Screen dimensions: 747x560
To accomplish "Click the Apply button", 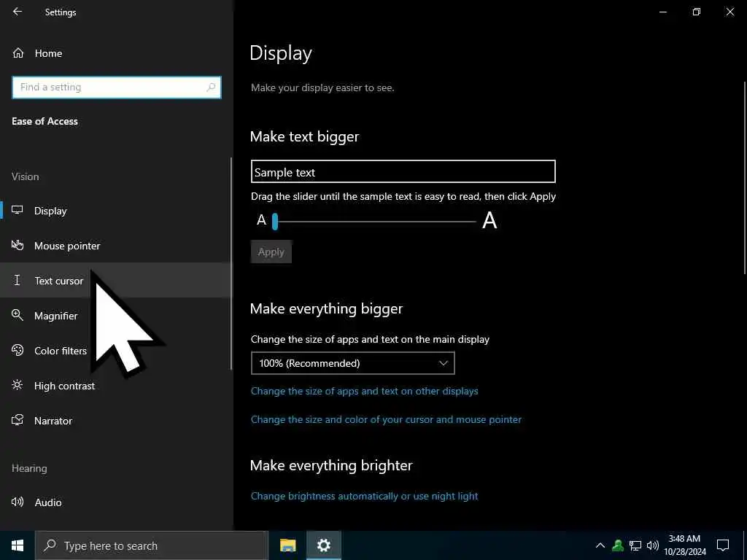I will coord(271,252).
